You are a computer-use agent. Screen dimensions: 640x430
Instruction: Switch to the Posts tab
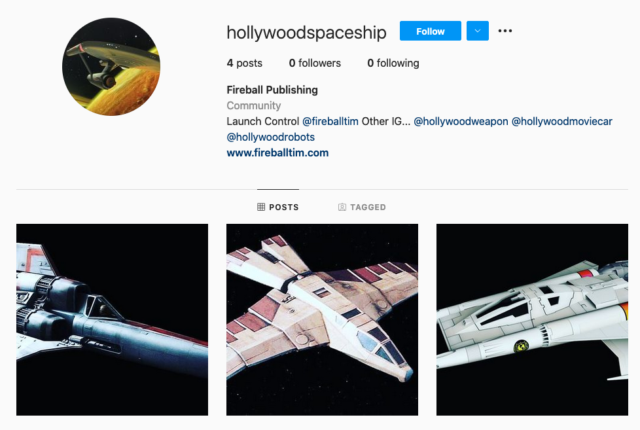[x=278, y=207]
